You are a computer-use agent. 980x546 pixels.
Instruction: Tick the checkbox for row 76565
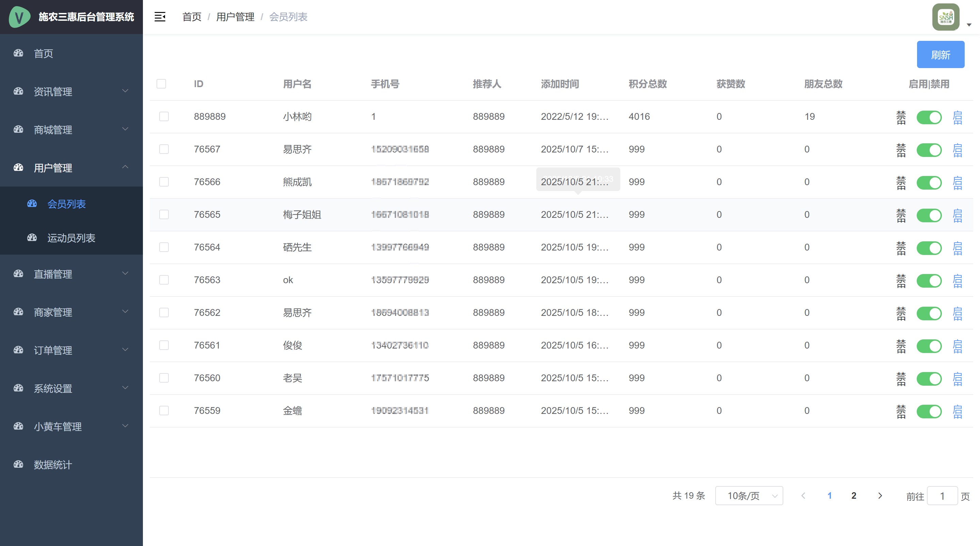(x=164, y=214)
